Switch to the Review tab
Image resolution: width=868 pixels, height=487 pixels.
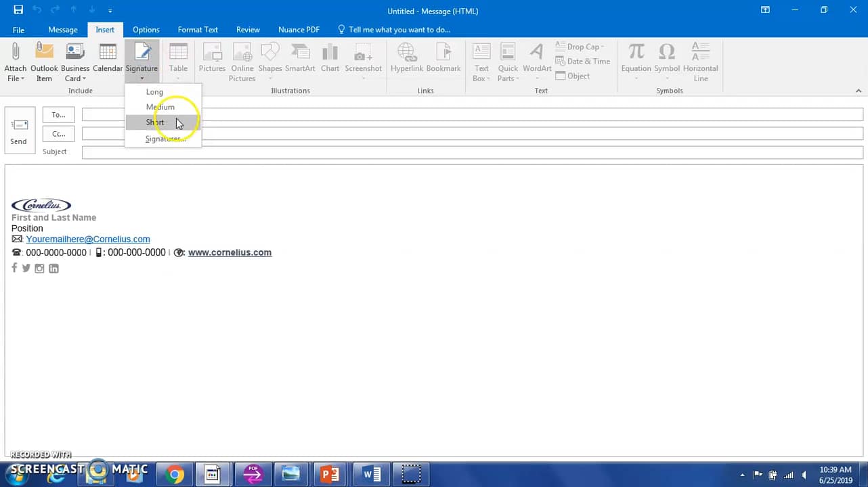pyautogui.click(x=248, y=30)
